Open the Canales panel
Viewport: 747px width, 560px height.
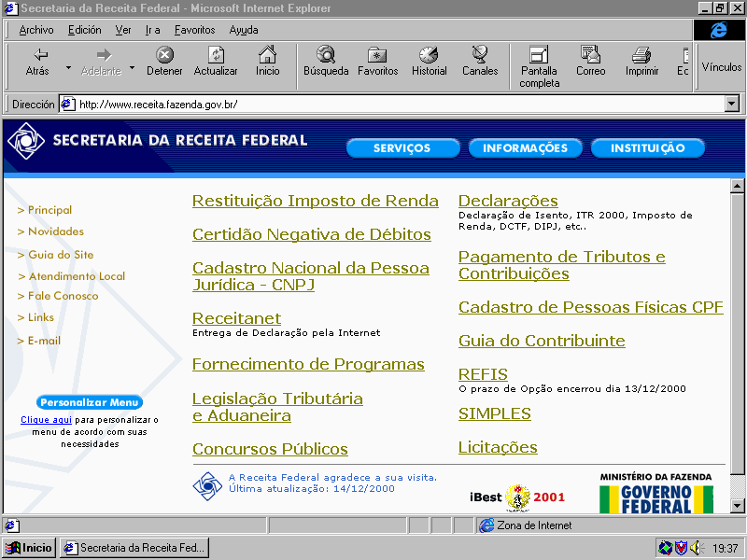(x=480, y=62)
